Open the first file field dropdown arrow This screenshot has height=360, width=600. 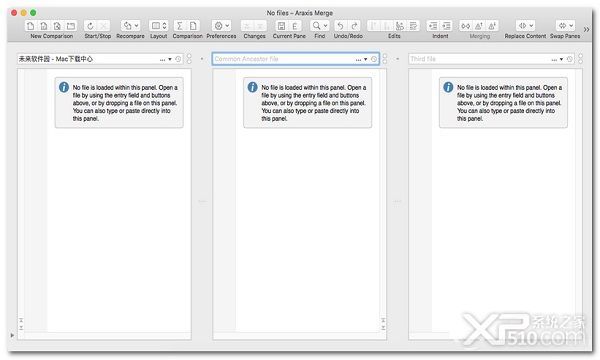[x=170, y=59]
